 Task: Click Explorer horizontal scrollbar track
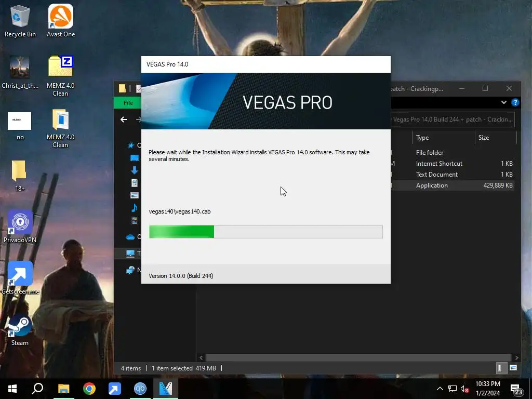point(358,357)
